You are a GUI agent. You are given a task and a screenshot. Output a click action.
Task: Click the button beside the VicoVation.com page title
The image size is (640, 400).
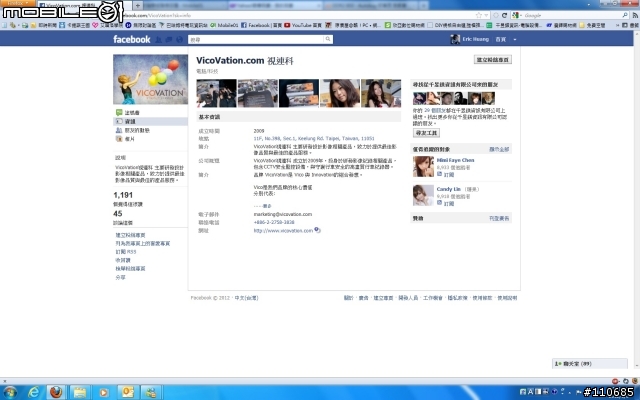[493, 60]
